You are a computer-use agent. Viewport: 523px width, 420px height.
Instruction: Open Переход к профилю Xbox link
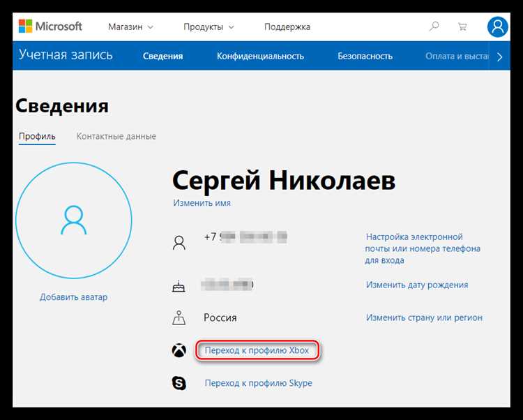pos(257,350)
